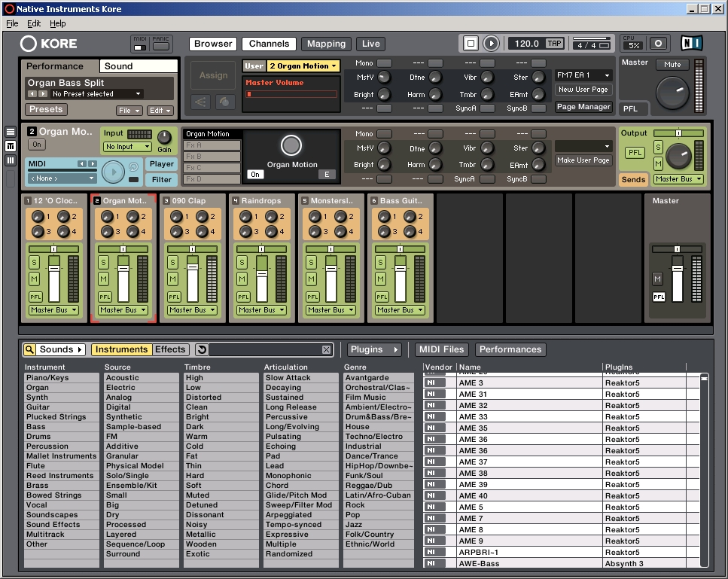Image resolution: width=728 pixels, height=579 pixels.
Task: Click the channel Output level knob
Action: point(678,156)
